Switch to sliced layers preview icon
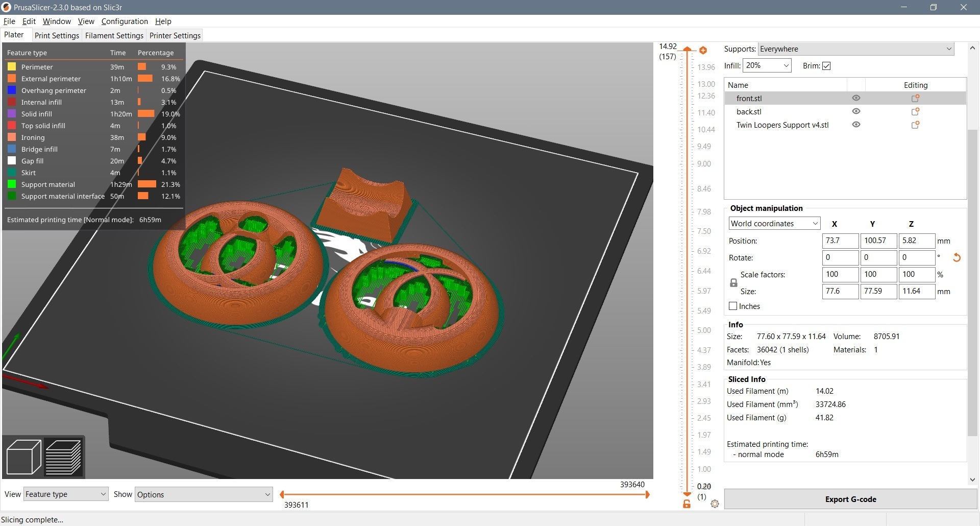The image size is (980, 526). point(63,457)
